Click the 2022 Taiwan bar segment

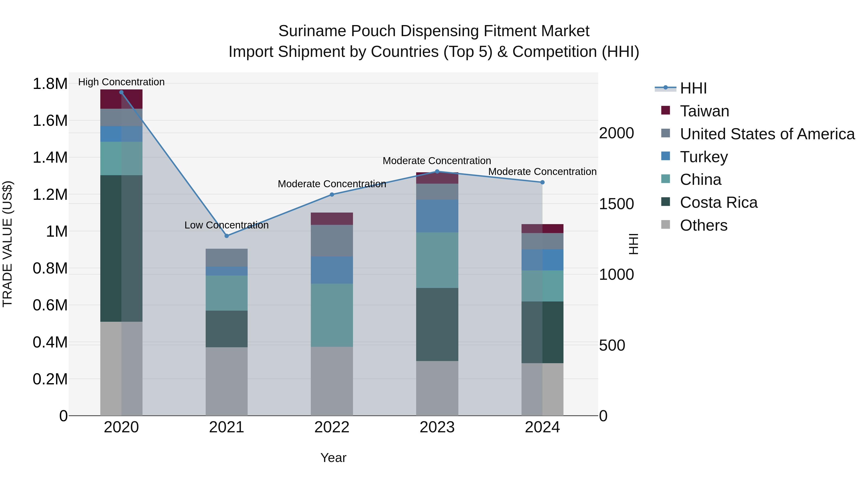pyautogui.click(x=332, y=219)
